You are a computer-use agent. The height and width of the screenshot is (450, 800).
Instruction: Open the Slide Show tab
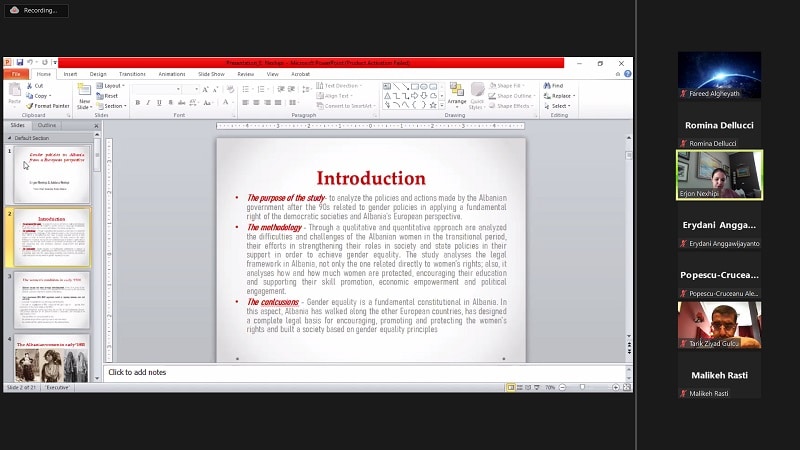(x=211, y=74)
